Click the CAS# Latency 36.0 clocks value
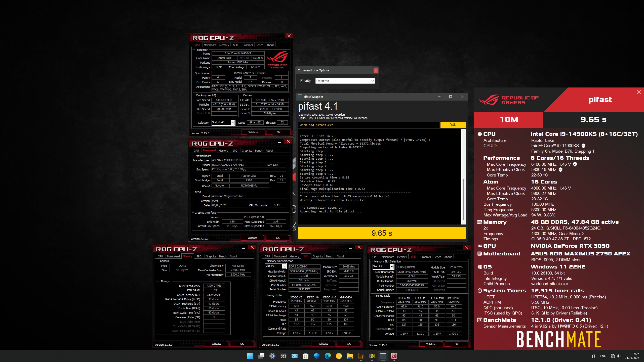The width and height of the screenshot is (644, 362). click(x=214, y=295)
